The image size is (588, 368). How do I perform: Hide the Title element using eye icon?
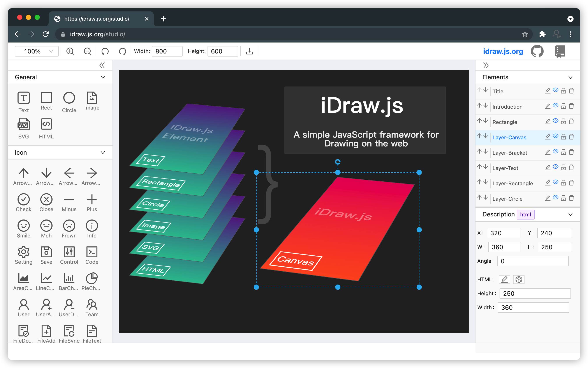click(x=555, y=90)
